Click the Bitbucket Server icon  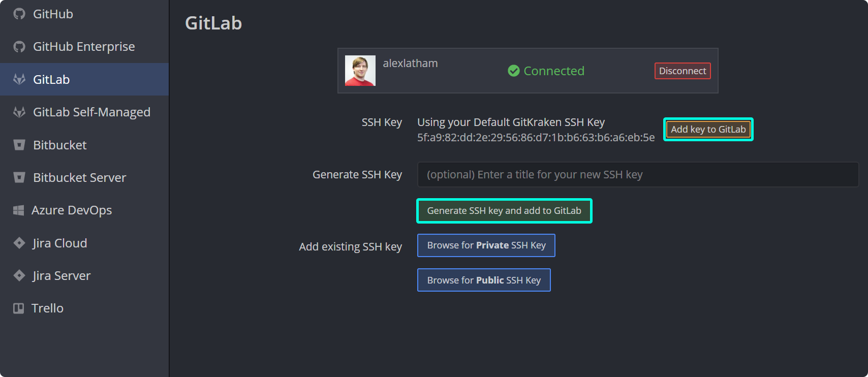point(19,177)
